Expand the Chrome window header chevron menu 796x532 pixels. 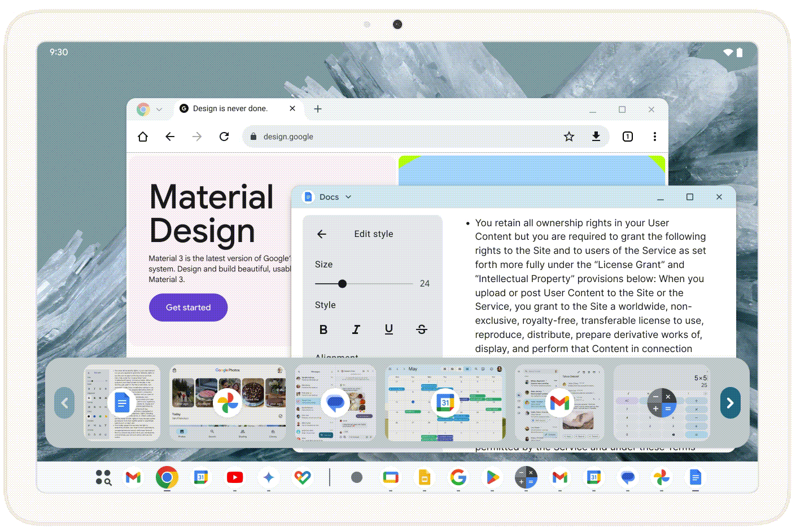(x=159, y=109)
